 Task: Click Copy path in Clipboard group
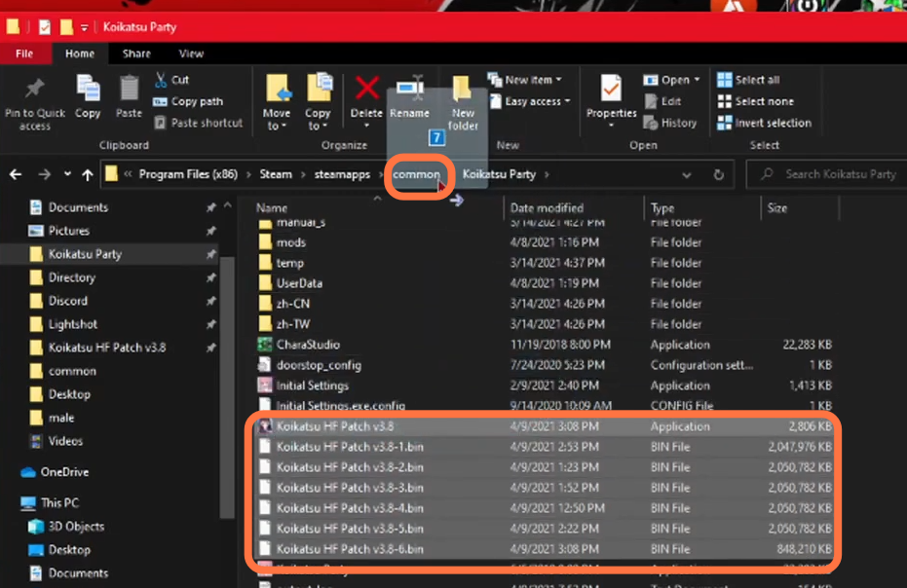[x=189, y=101]
